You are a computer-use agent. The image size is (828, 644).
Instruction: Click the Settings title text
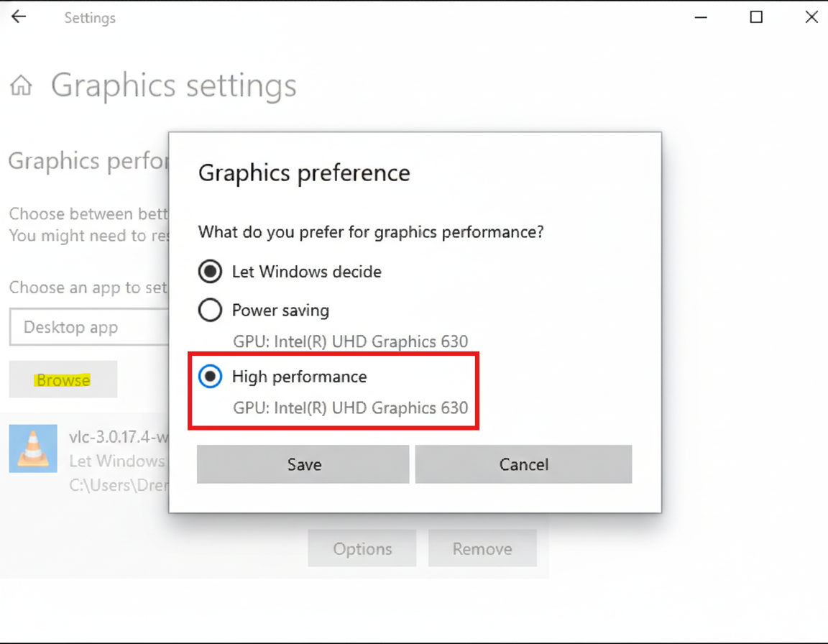(89, 18)
